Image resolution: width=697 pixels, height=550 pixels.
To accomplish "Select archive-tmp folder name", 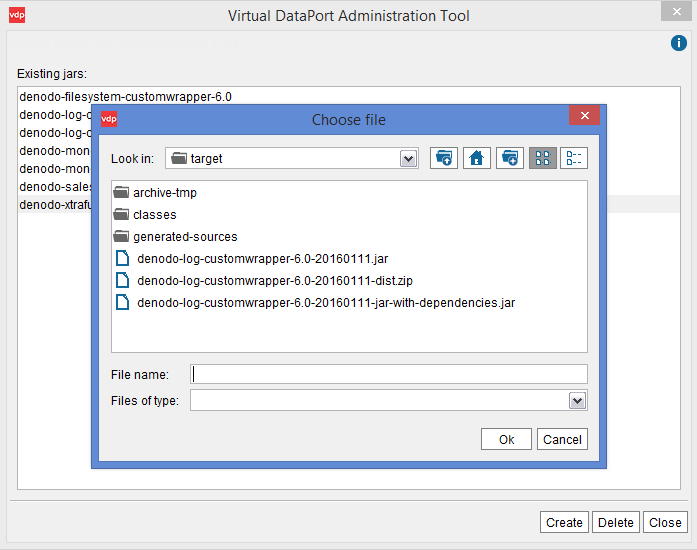I will click(x=165, y=193).
